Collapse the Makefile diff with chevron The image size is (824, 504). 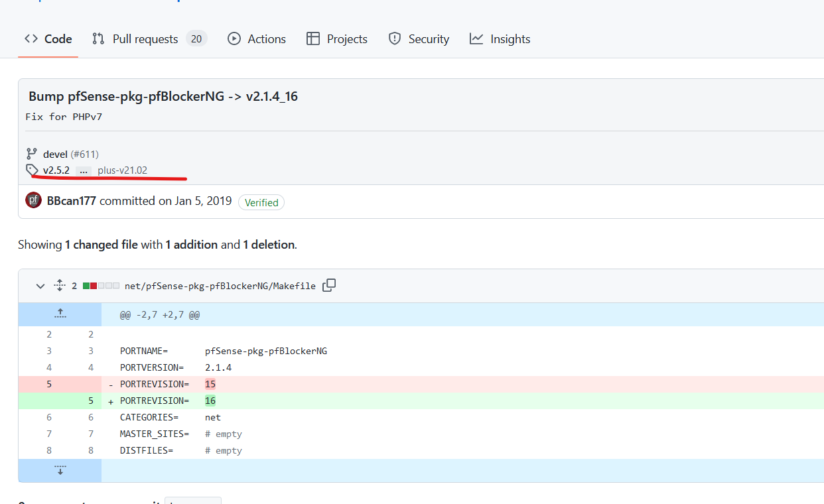(40, 286)
